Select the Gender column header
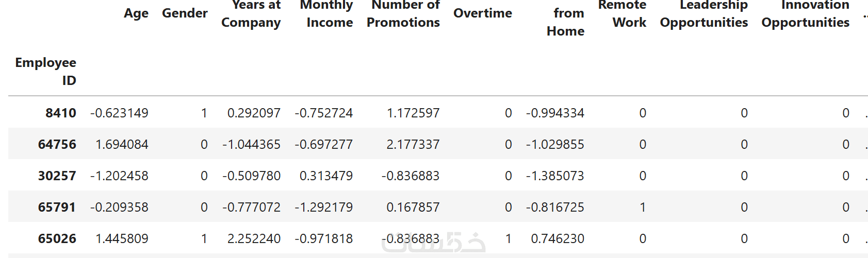The height and width of the screenshot is (258, 868). (x=185, y=13)
